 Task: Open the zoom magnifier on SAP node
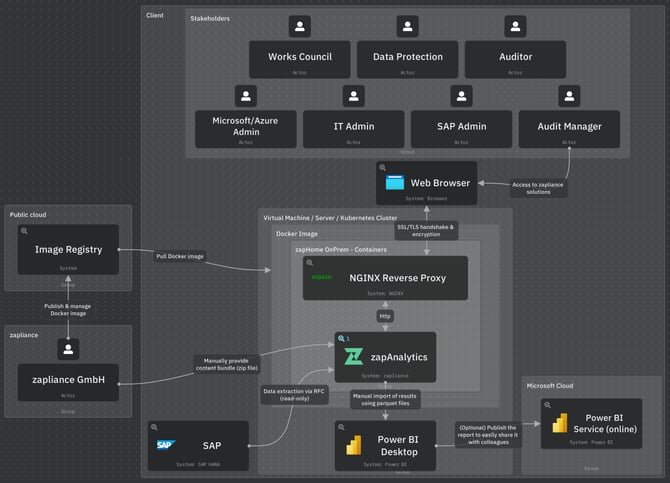pyautogui.click(x=154, y=427)
